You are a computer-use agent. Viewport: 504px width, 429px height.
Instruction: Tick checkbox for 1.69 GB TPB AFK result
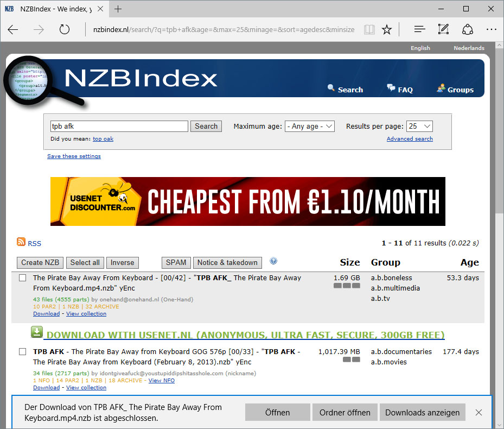click(x=22, y=277)
